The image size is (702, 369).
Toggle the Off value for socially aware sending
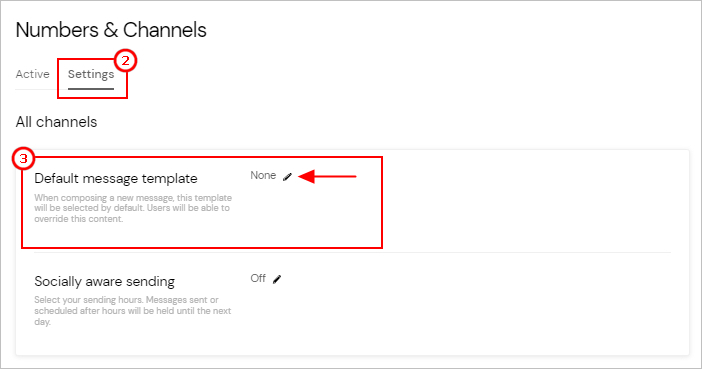258,279
